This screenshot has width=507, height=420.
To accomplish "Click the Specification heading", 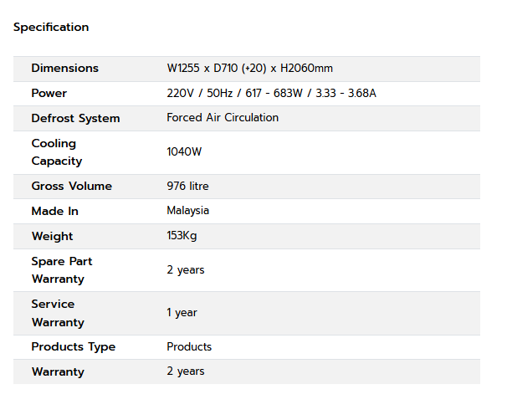I will tap(51, 27).
